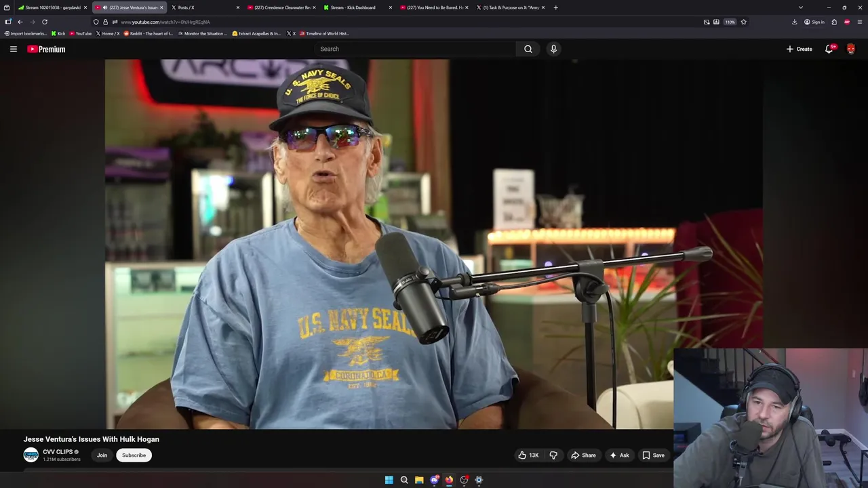868x488 pixels.
Task: Open the Firefox application menu
Action: pyautogui.click(x=860, y=22)
